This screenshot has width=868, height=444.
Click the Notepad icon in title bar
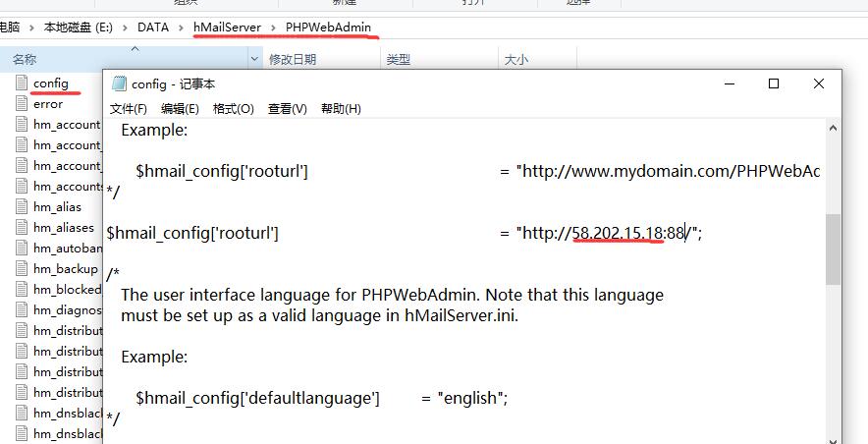click(119, 83)
